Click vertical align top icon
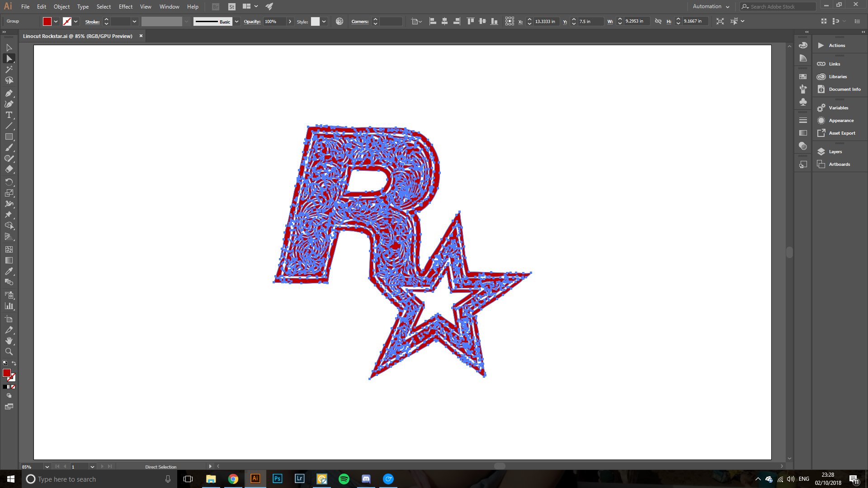 (470, 21)
